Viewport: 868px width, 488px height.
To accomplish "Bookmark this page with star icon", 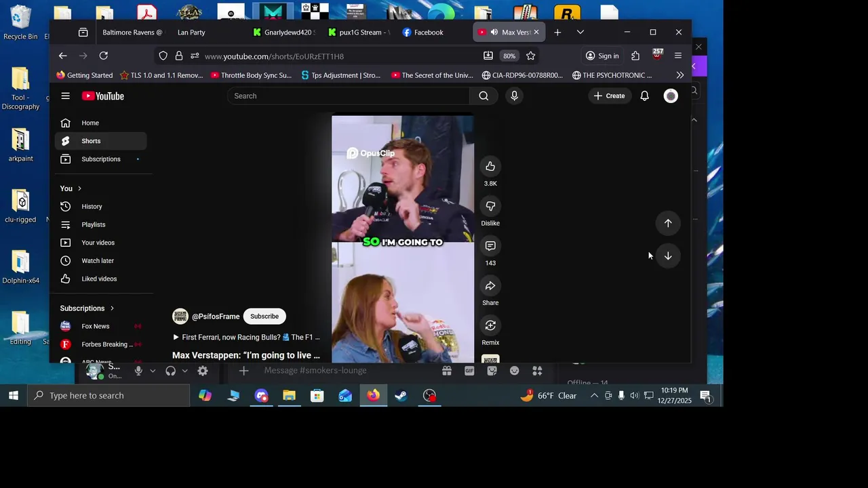I will click(x=531, y=56).
